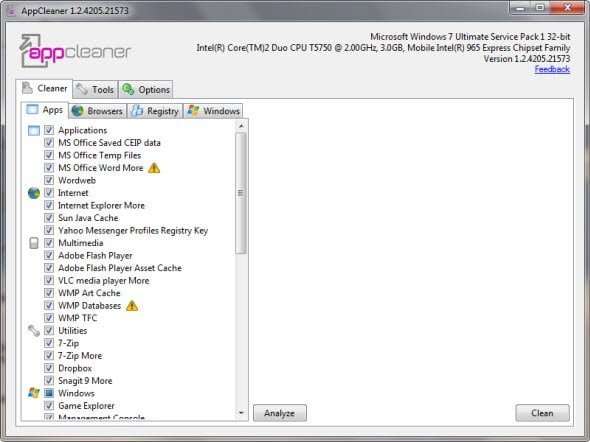Click the Tools tab wrench icon

click(x=82, y=90)
